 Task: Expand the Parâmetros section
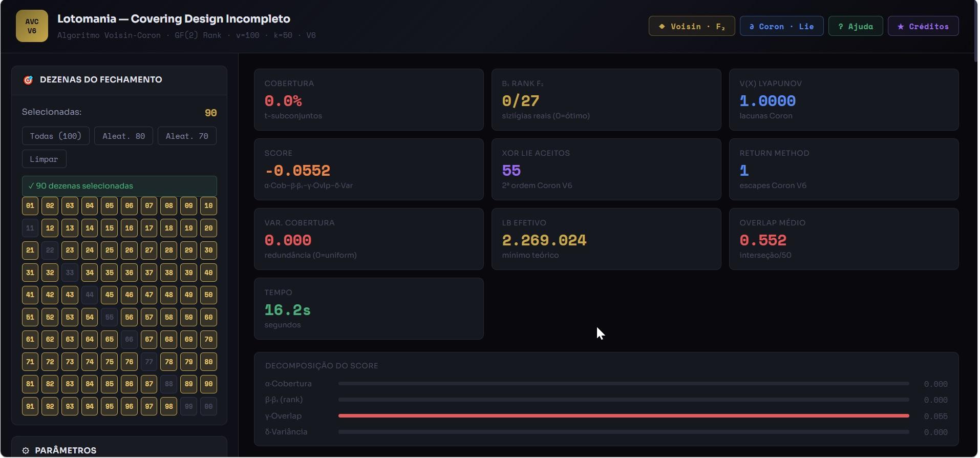click(x=66, y=450)
